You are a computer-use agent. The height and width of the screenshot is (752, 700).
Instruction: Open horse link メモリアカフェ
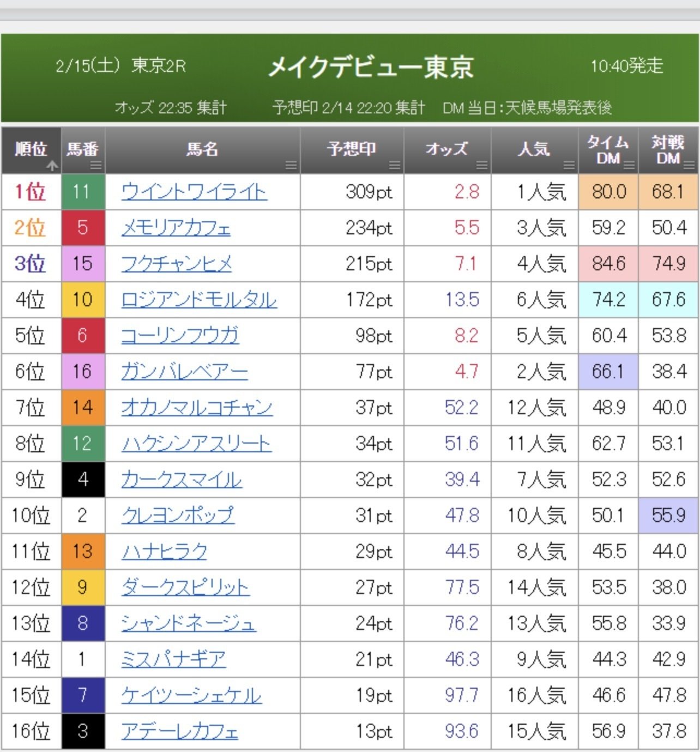pyautogui.click(x=176, y=228)
